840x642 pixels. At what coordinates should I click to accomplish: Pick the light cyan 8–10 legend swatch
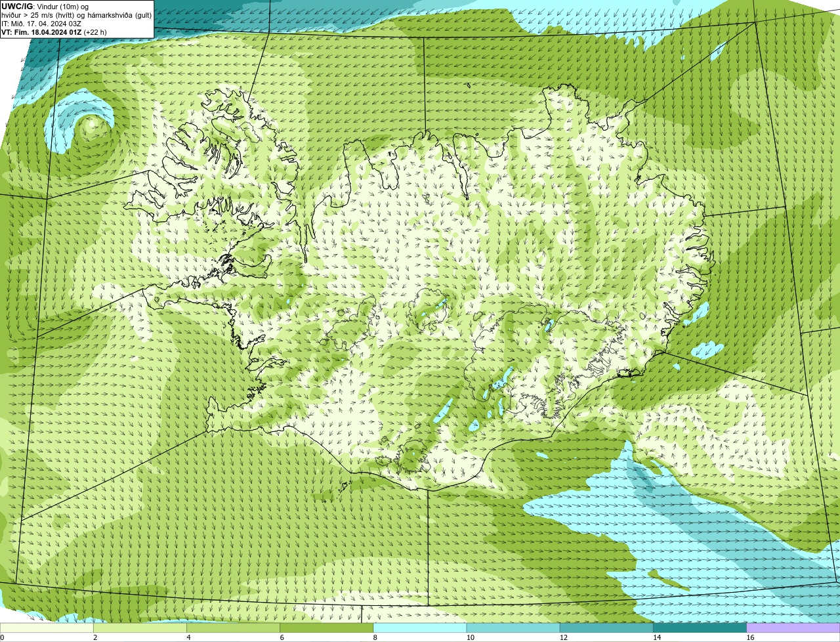pos(420,628)
